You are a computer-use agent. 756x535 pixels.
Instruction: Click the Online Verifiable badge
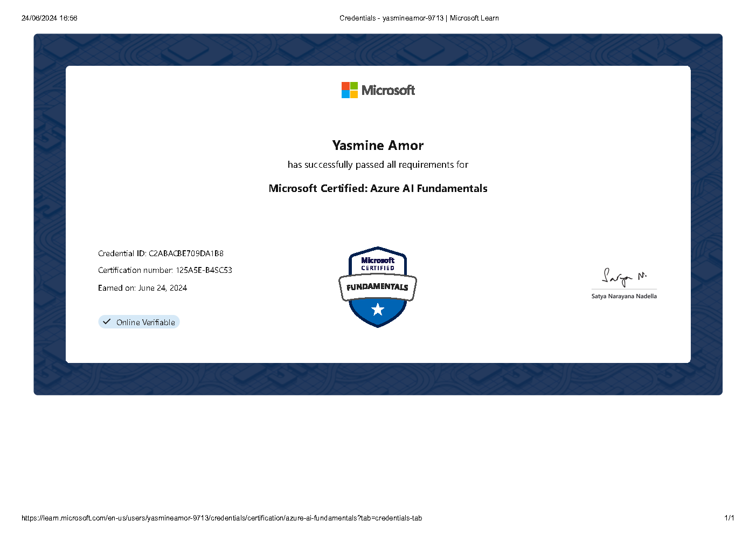(138, 321)
